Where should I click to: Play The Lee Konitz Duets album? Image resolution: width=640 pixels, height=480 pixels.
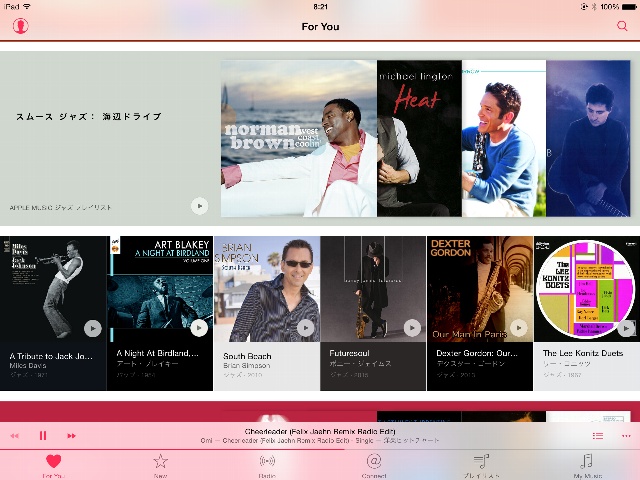[x=626, y=328]
